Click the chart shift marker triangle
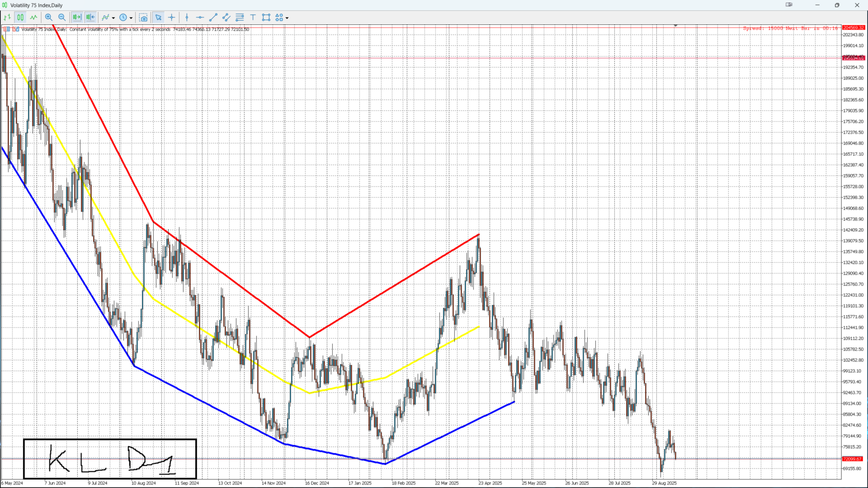The image size is (868, 488). [675, 26]
